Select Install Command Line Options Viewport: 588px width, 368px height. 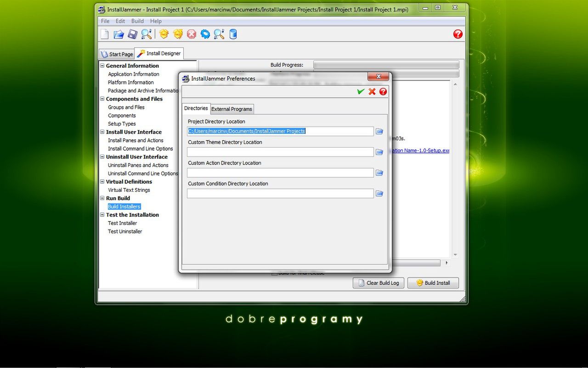141,149
